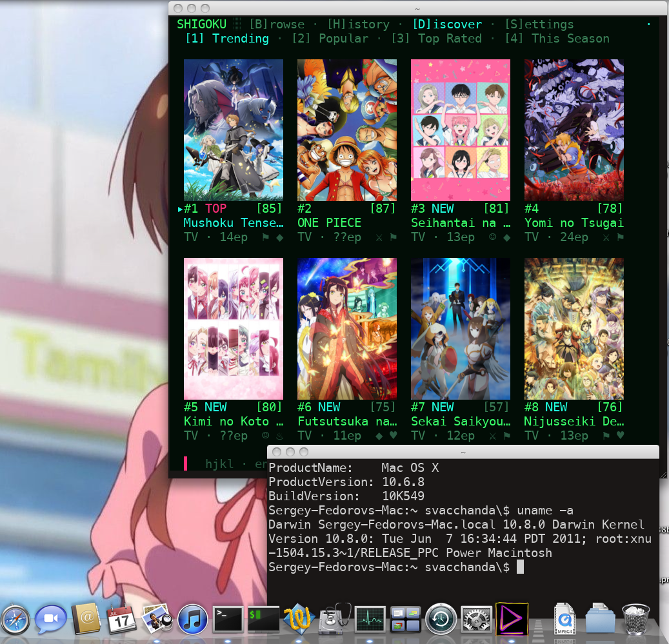Click 'BuildVersion: 10K549' line in terminal window
This screenshot has height=644, width=669.
(346, 496)
